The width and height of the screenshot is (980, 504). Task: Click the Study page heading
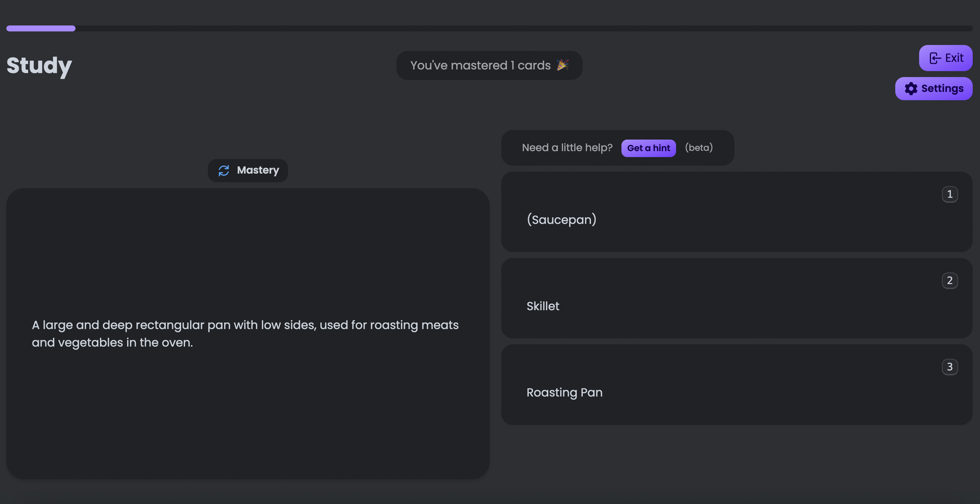tap(39, 65)
